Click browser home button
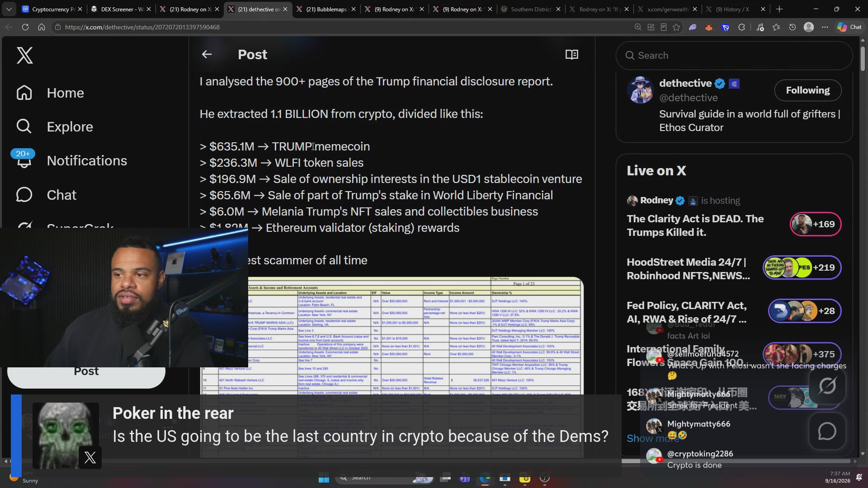Viewport: 868px width, 488px height. pyautogui.click(x=42, y=27)
